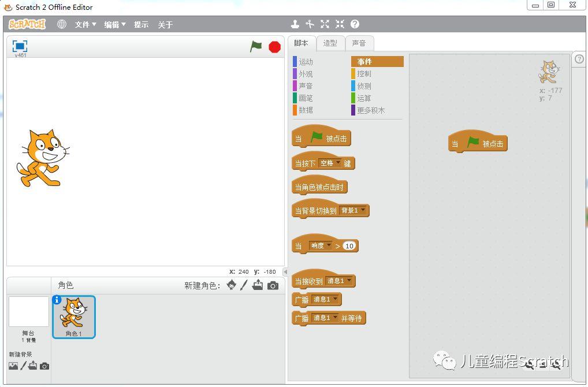Open 消息1 dropdown in 当接收到 block
Viewport: 588px width, 387px height.
pyautogui.click(x=339, y=281)
